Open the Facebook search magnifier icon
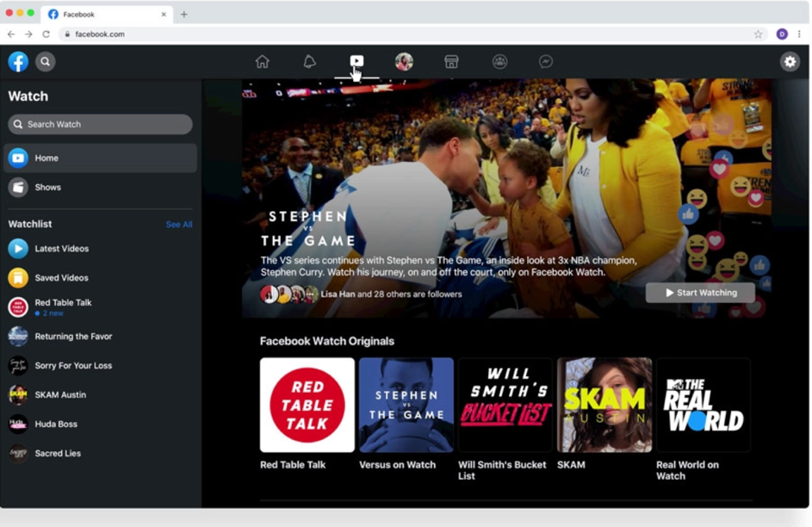This screenshot has width=812, height=527. coord(45,62)
